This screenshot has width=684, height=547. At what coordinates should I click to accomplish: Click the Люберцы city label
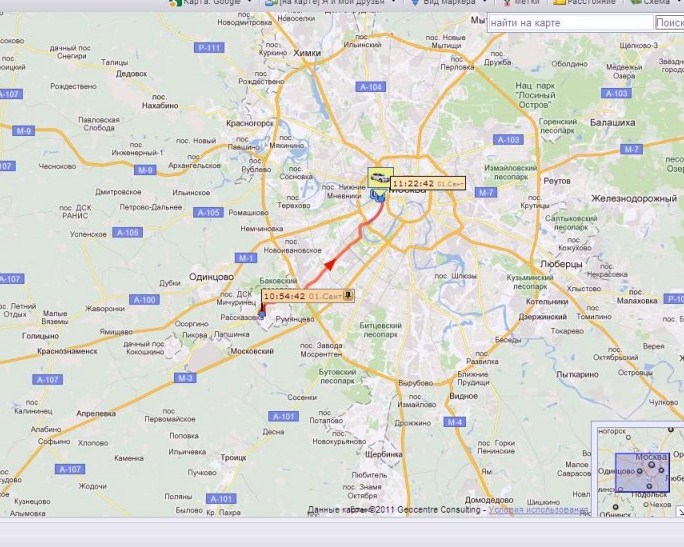(x=561, y=264)
